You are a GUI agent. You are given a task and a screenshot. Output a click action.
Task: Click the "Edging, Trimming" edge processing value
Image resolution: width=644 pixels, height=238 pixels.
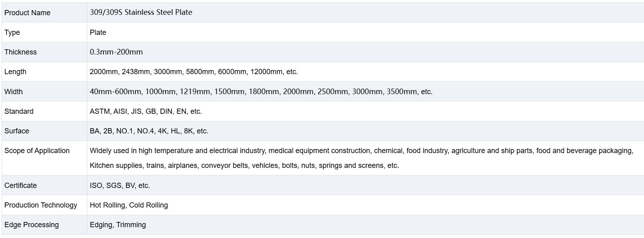pyautogui.click(x=117, y=225)
